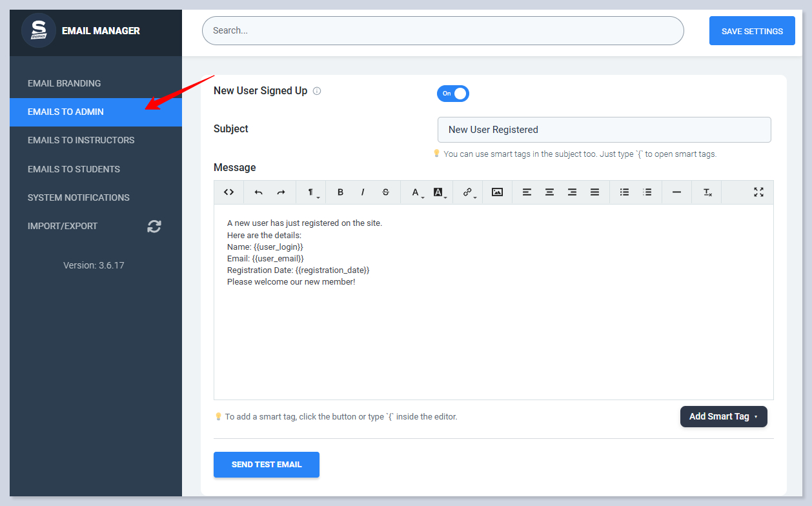Clear text formatting in editor
The height and width of the screenshot is (506, 812).
[x=707, y=192]
